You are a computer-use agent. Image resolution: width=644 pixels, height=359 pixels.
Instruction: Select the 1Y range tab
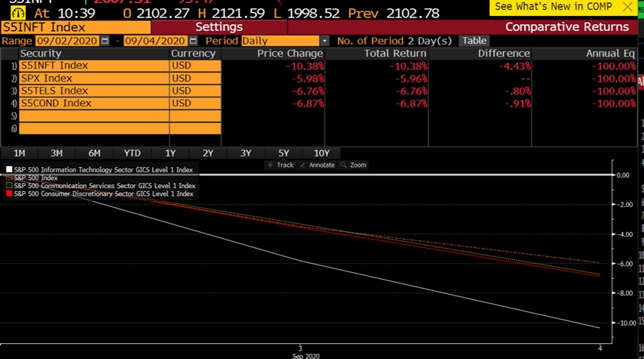click(x=170, y=153)
